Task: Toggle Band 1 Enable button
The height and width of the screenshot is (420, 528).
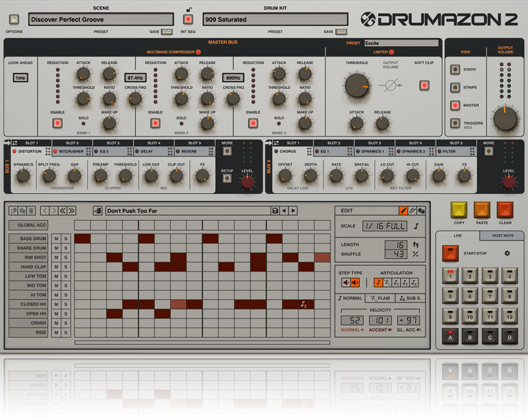Action: point(57,123)
